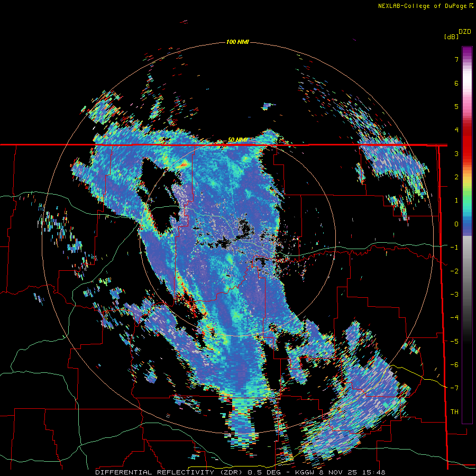Click the 0 dB value on color scale
The width and height of the screenshot is (476, 476).
click(x=456, y=224)
